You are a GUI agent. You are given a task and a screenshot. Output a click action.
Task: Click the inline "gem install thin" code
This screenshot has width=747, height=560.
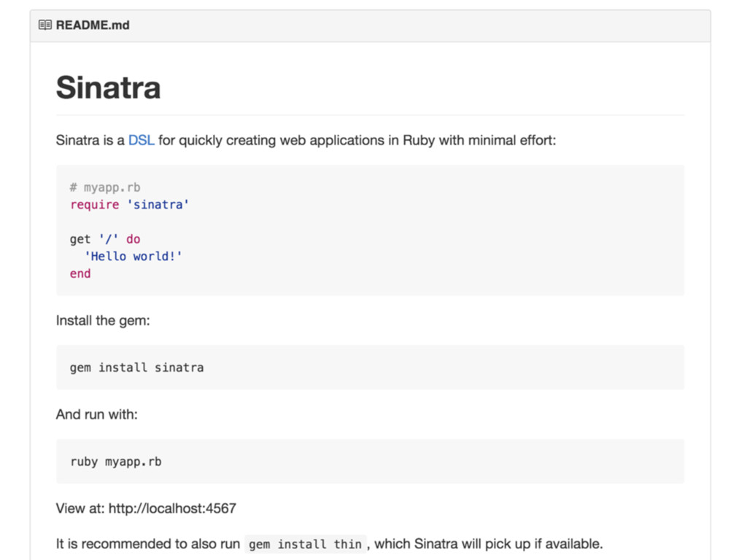pos(306,544)
